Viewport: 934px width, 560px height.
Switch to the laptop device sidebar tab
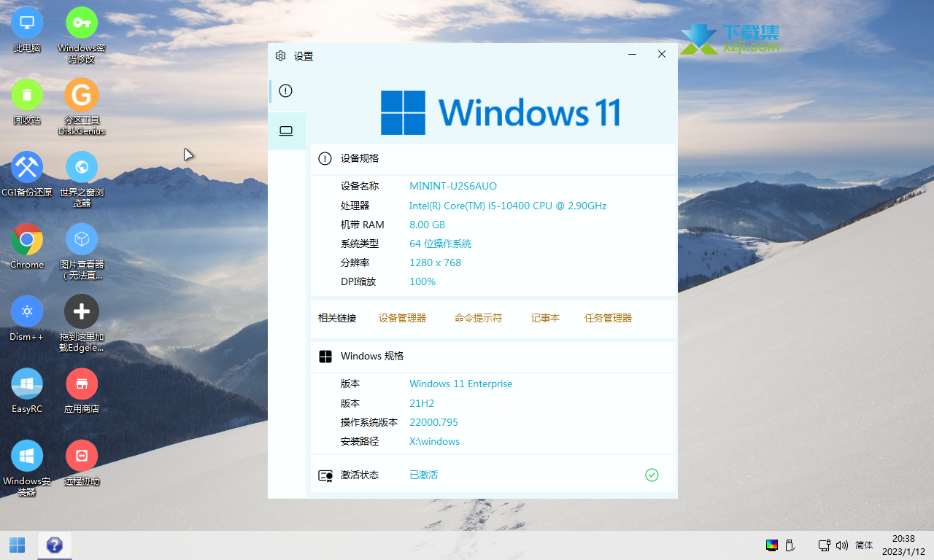coord(286,131)
